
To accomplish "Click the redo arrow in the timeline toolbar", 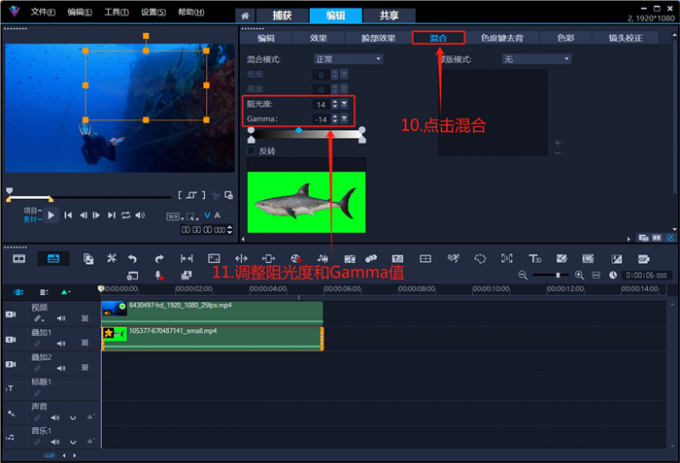I will click(x=159, y=259).
